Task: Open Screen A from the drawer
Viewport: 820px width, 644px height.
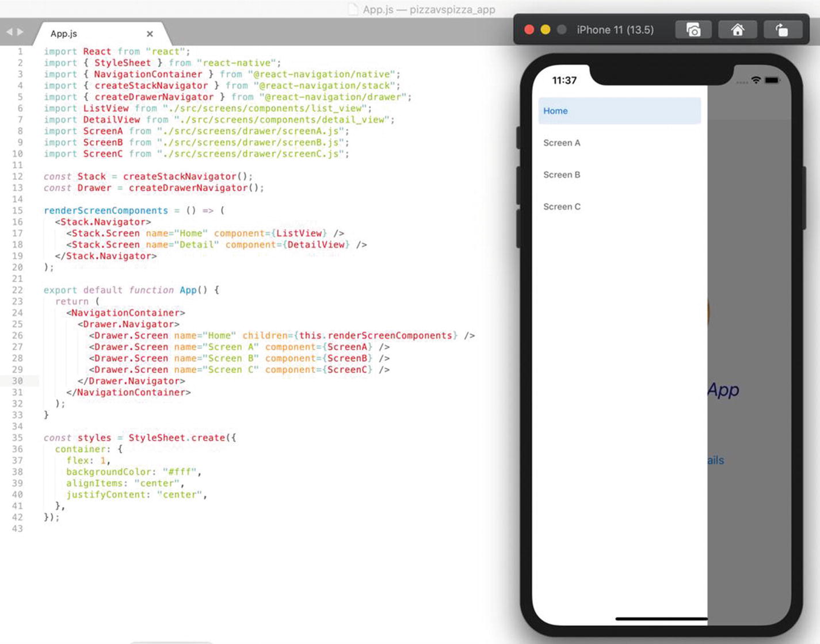Action: (619, 143)
